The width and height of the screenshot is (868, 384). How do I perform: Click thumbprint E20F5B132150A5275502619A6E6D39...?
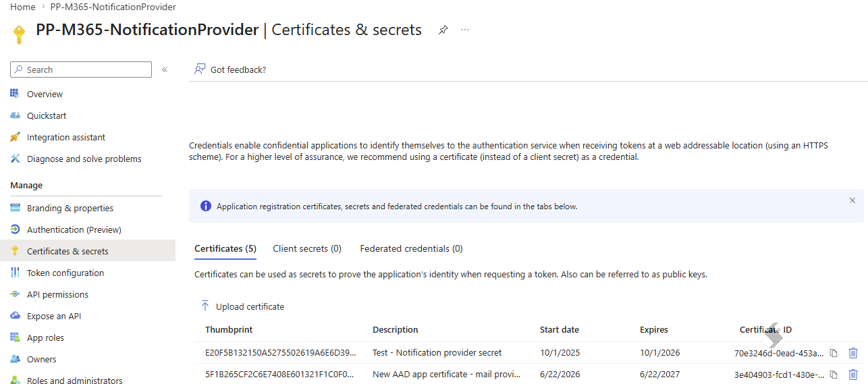coord(280,352)
